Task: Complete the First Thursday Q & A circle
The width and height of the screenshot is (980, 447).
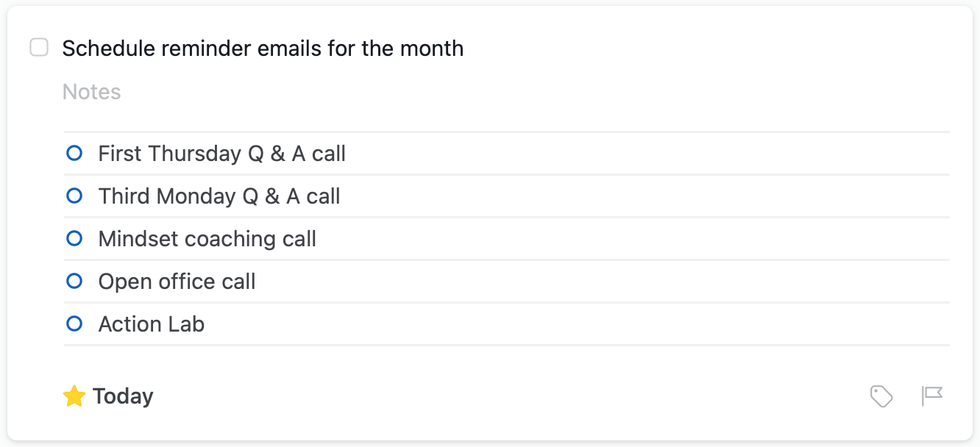Action: [x=74, y=154]
